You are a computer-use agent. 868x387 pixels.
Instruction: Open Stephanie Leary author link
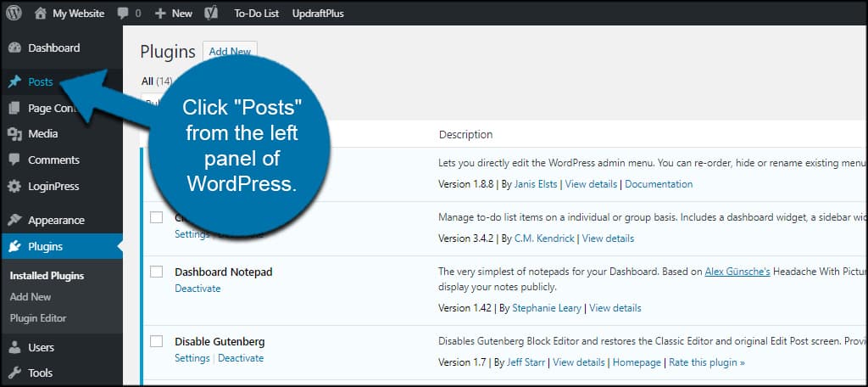(547, 308)
